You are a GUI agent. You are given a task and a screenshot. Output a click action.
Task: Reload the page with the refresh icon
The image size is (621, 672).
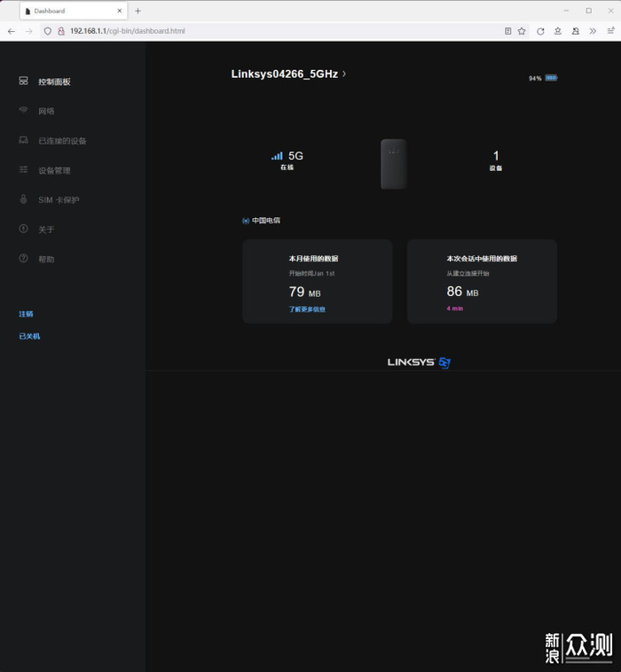click(x=540, y=31)
